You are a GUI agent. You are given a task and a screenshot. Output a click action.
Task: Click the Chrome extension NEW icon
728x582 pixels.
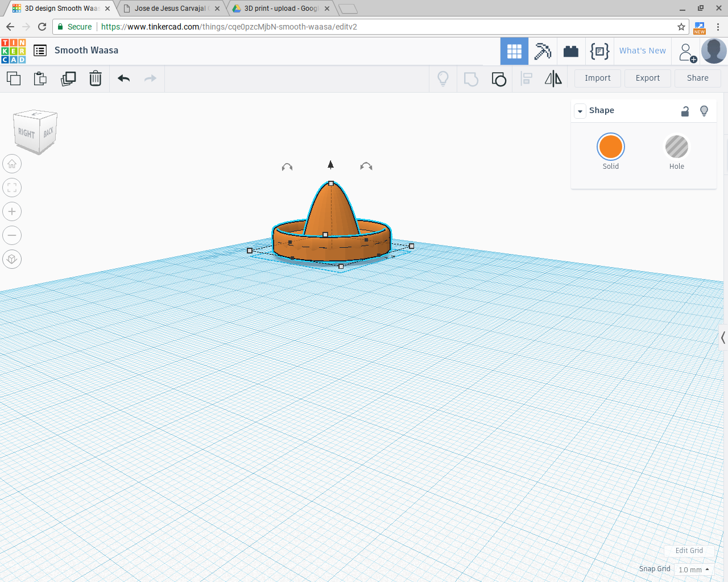(x=700, y=27)
